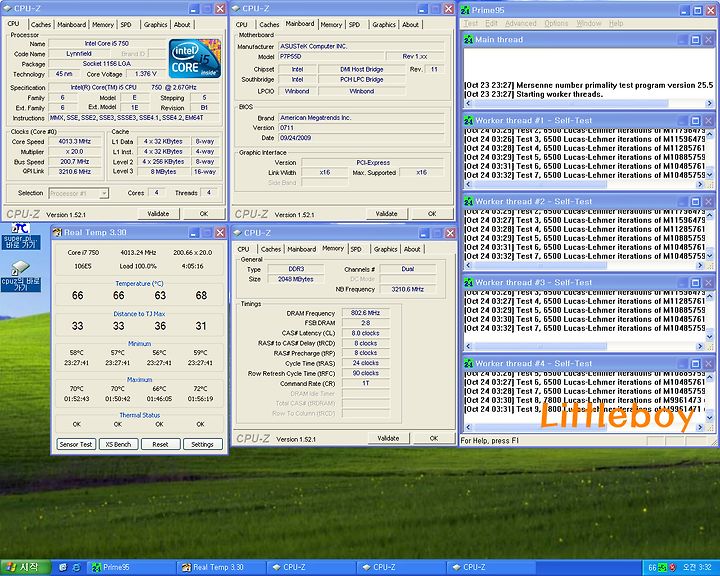Maximize the Worker thread #3 window
The width and height of the screenshot is (720, 576).
(x=695, y=282)
